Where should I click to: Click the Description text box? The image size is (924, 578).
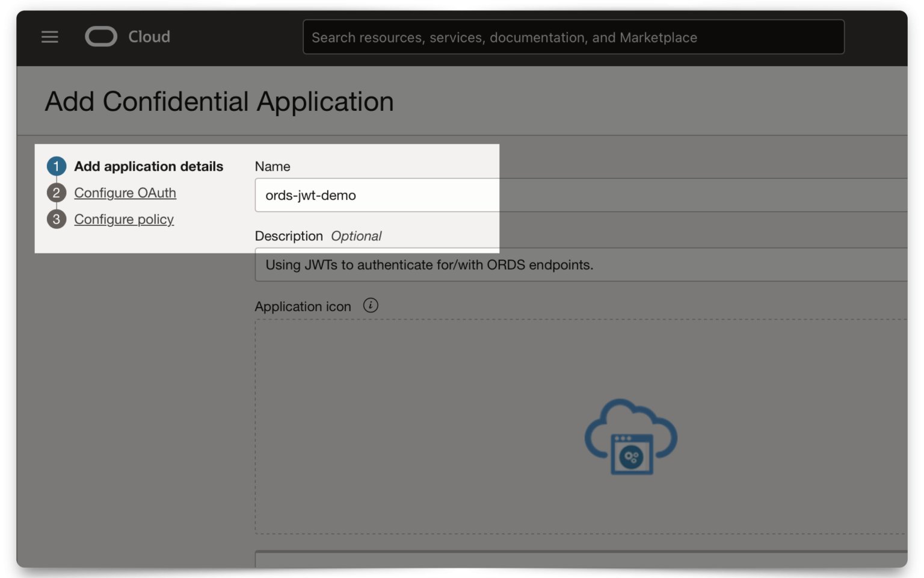point(541,264)
